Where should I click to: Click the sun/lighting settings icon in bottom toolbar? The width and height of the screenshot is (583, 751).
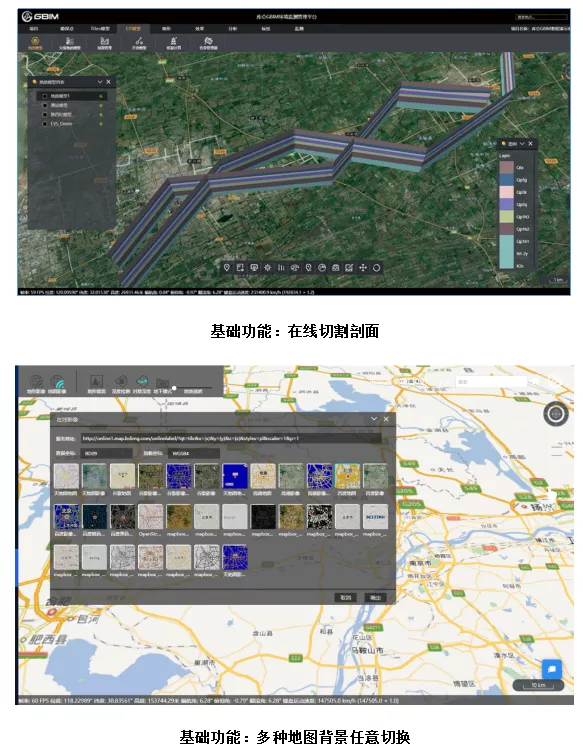coord(267,268)
